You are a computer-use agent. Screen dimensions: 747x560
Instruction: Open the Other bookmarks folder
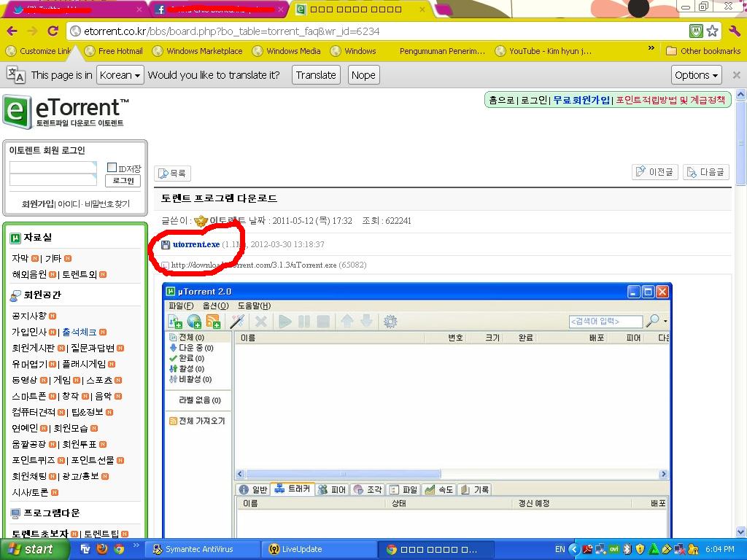coord(703,51)
